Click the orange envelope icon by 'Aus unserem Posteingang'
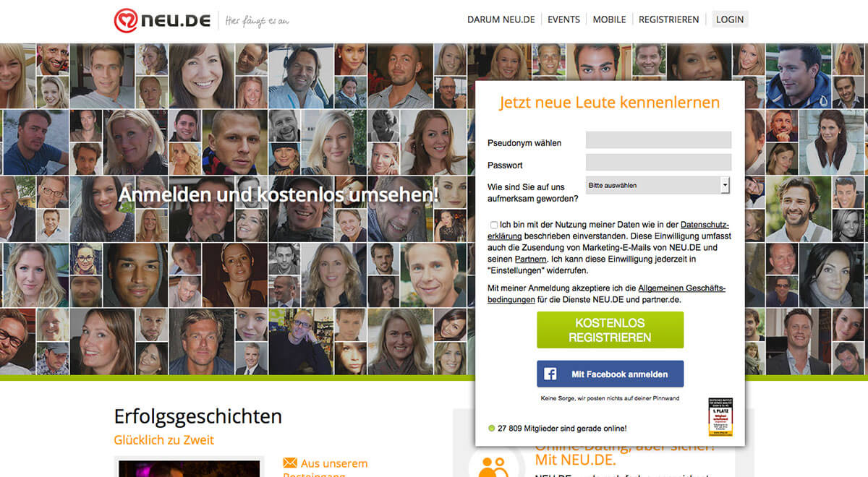This screenshot has width=868, height=477. coord(290,463)
